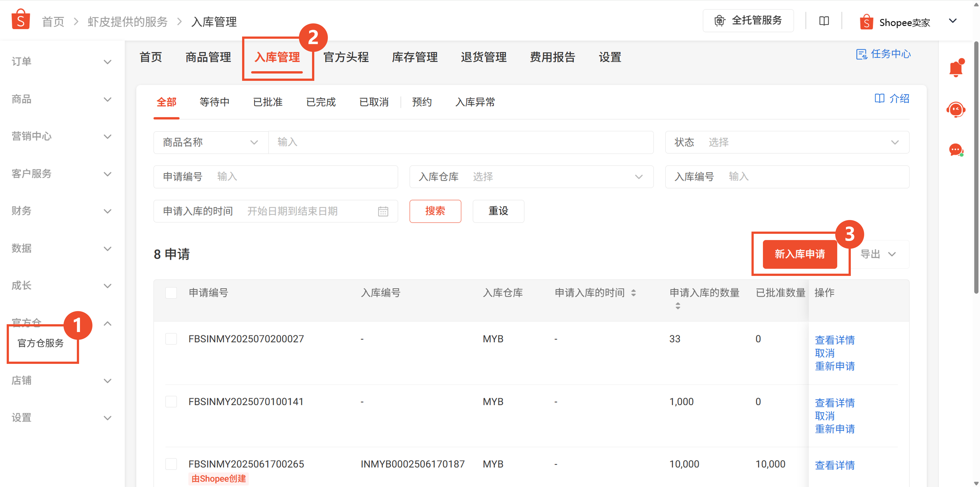
Task: Check the box for FBSINMY2025070100141
Action: (x=171, y=401)
